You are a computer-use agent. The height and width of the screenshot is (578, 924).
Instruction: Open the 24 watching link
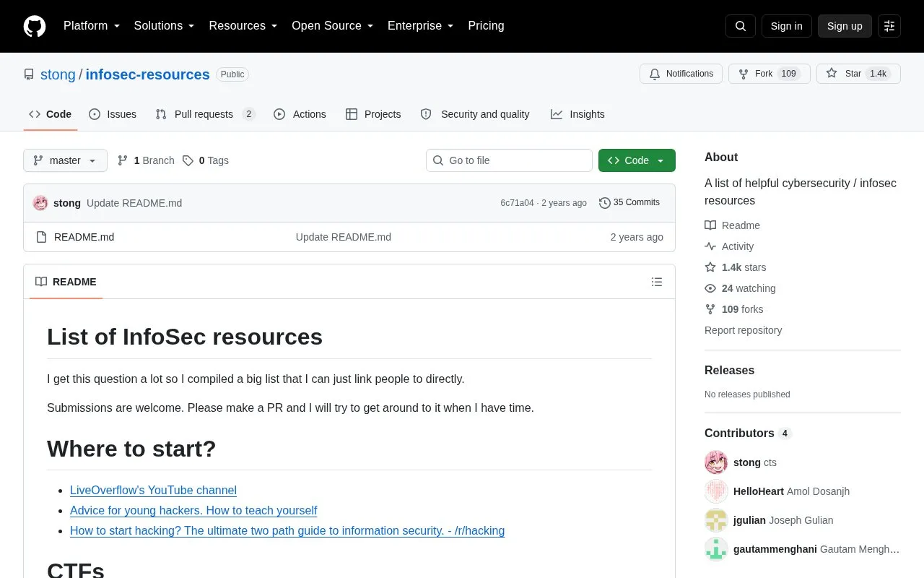pos(740,288)
